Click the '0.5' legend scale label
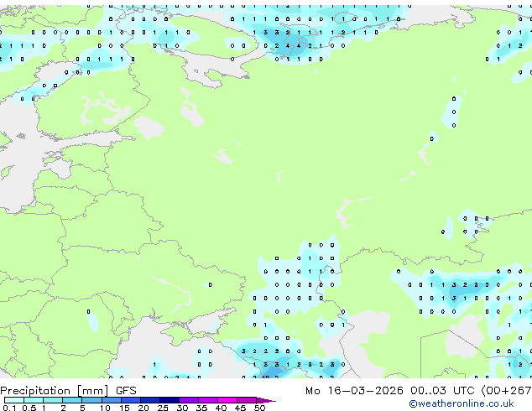The height and width of the screenshot is (411, 532). (29, 408)
